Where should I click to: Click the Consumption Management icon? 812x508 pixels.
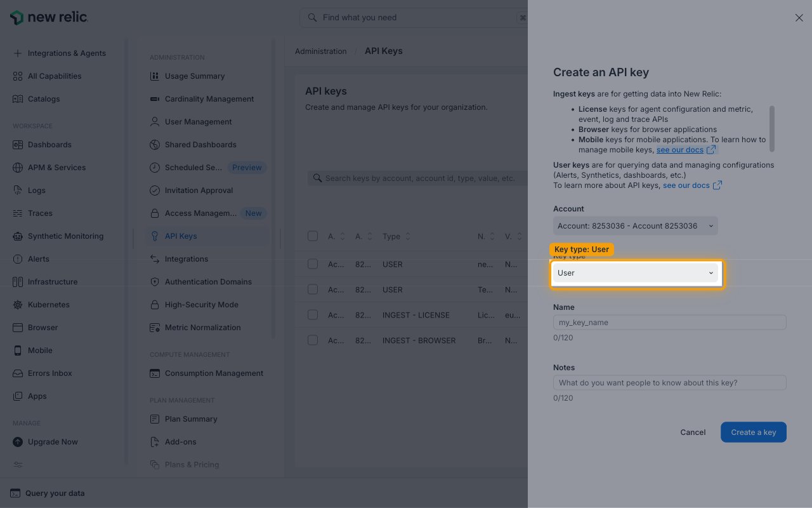[155, 373]
